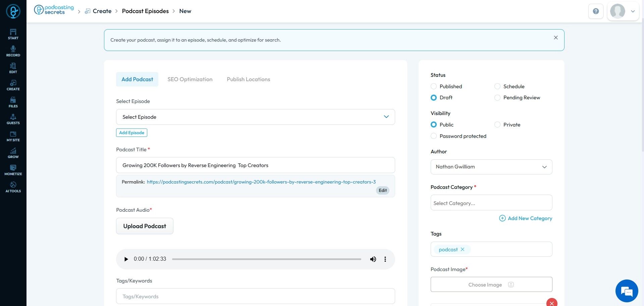Click the Add New Category link
This screenshot has width=644, height=306.
[530, 218]
